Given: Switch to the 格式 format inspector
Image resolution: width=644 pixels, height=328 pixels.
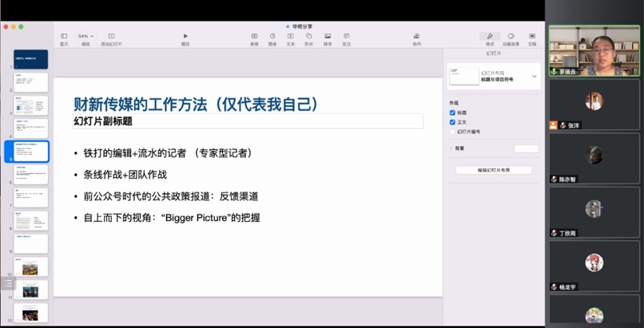Looking at the screenshot, I should pyautogui.click(x=490, y=36).
